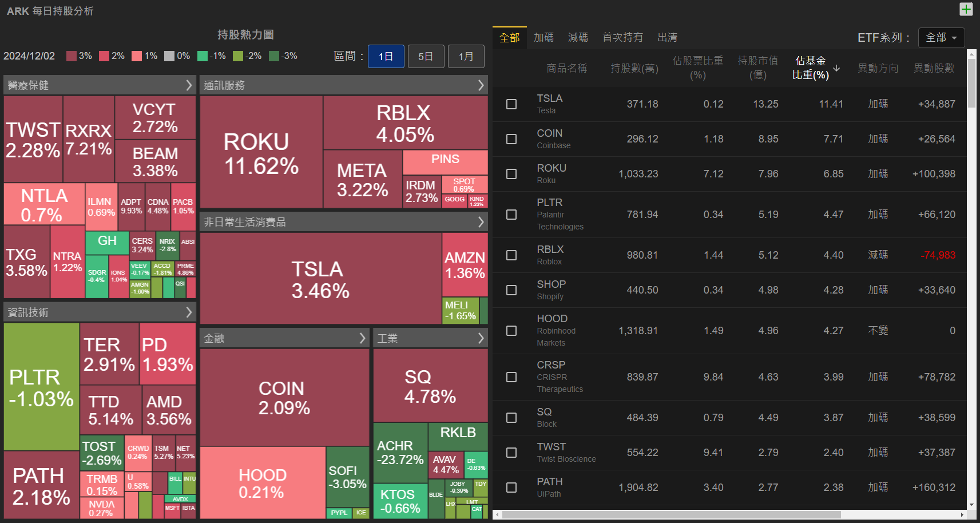Tick the COIN row checkbox
The width and height of the screenshot is (980, 523).
tap(511, 139)
